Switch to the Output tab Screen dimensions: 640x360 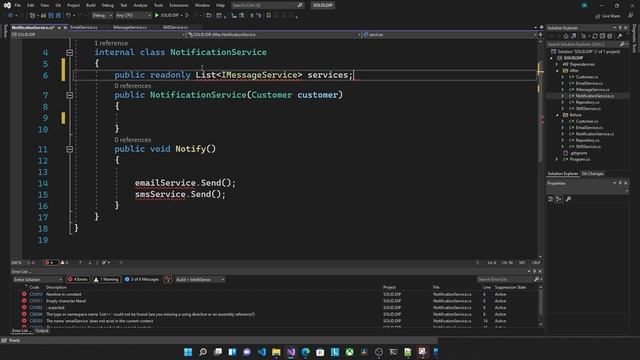42,331
